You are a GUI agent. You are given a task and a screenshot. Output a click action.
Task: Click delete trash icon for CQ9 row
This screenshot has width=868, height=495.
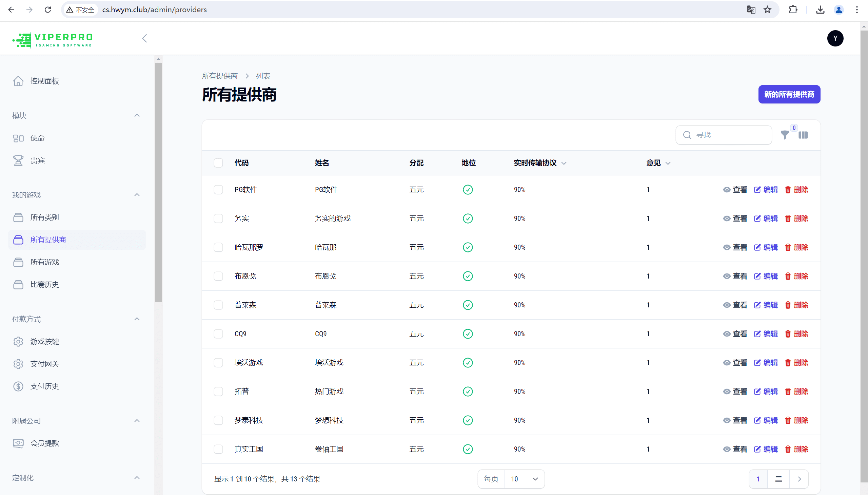tap(788, 334)
